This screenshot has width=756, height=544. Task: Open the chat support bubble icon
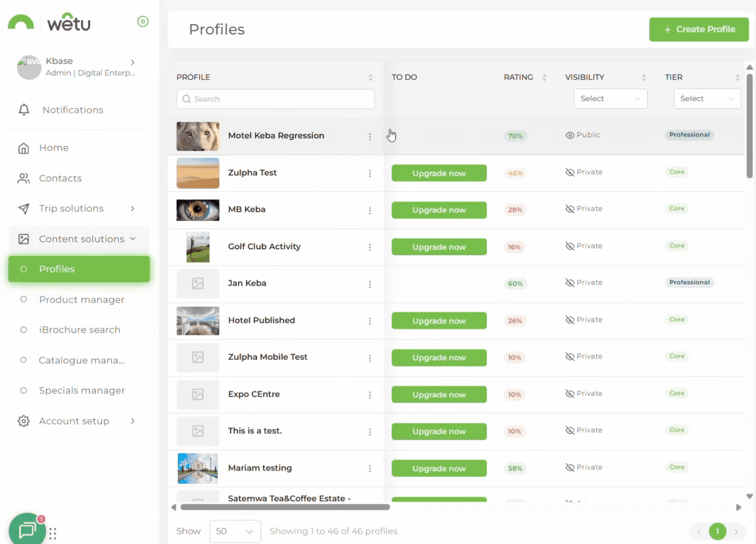[x=27, y=529]
